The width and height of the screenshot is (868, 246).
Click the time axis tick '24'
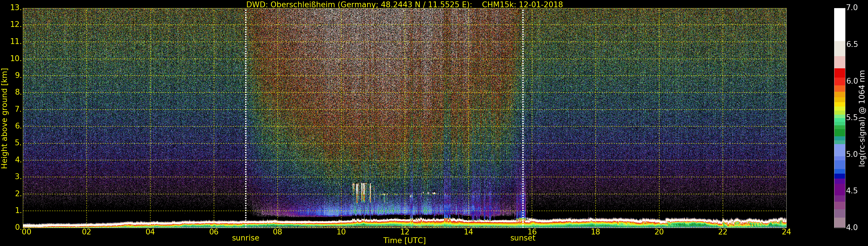(x=786, y=232)
